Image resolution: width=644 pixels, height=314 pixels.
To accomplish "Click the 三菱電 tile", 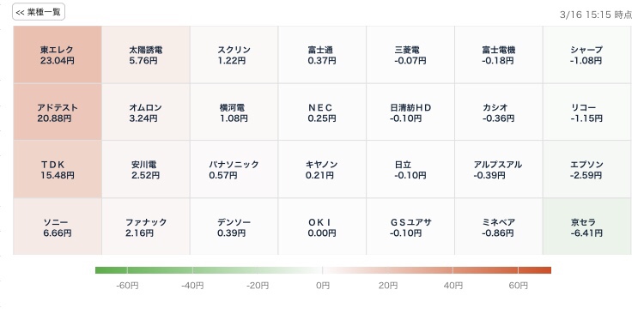I will (x=410, y=55).
